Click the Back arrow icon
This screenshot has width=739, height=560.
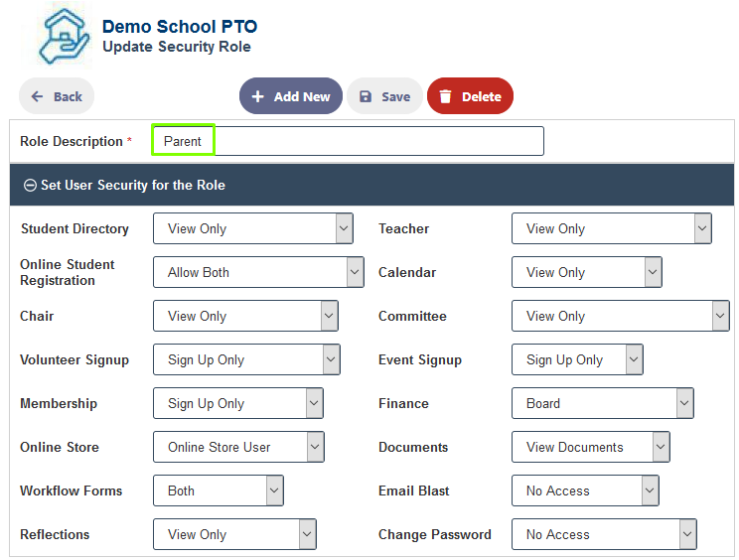[37, 96]
